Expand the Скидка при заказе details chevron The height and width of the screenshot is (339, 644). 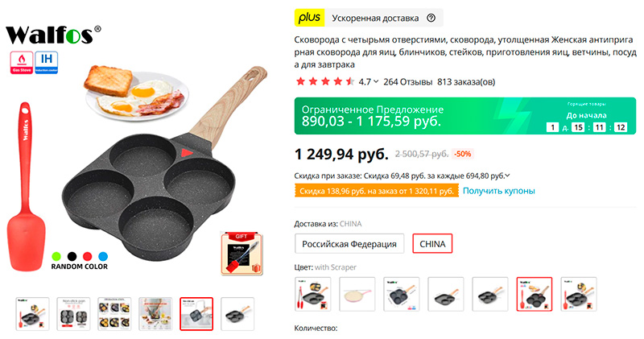pyautogui.click(x=508, y=176)
